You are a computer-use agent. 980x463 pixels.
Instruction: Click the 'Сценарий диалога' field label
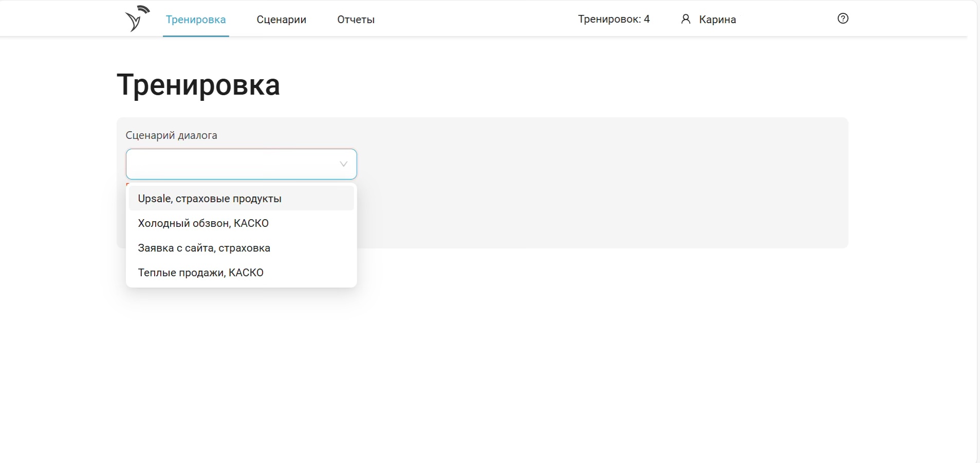coord(171,135)
